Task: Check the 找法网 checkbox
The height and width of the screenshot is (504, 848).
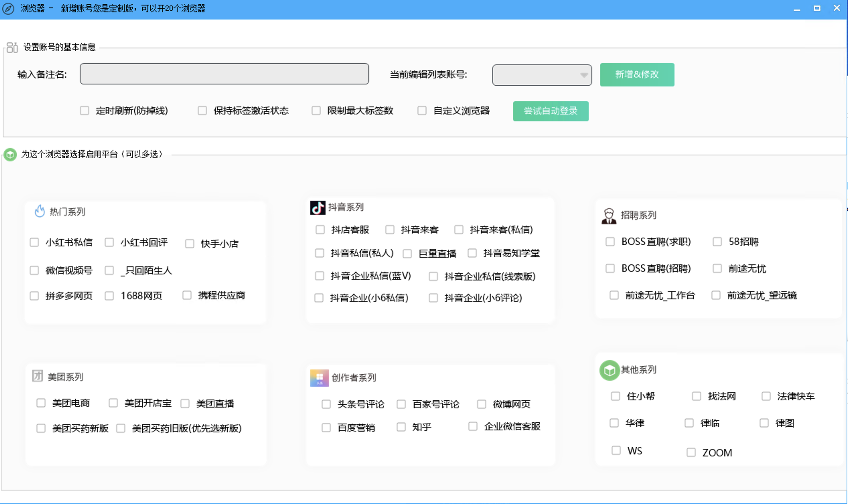Action: coord(697,397)
